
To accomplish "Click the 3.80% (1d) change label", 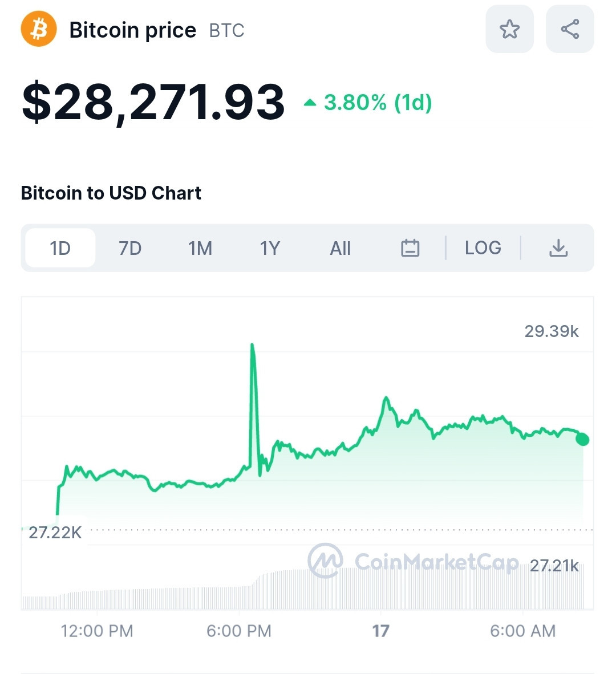I will (x=378, y=102).
